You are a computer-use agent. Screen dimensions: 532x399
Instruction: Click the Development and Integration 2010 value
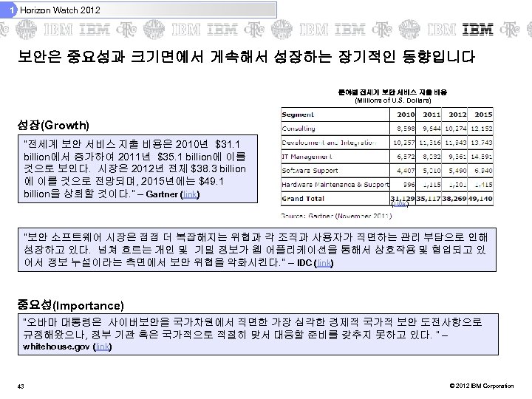(403, 143)
